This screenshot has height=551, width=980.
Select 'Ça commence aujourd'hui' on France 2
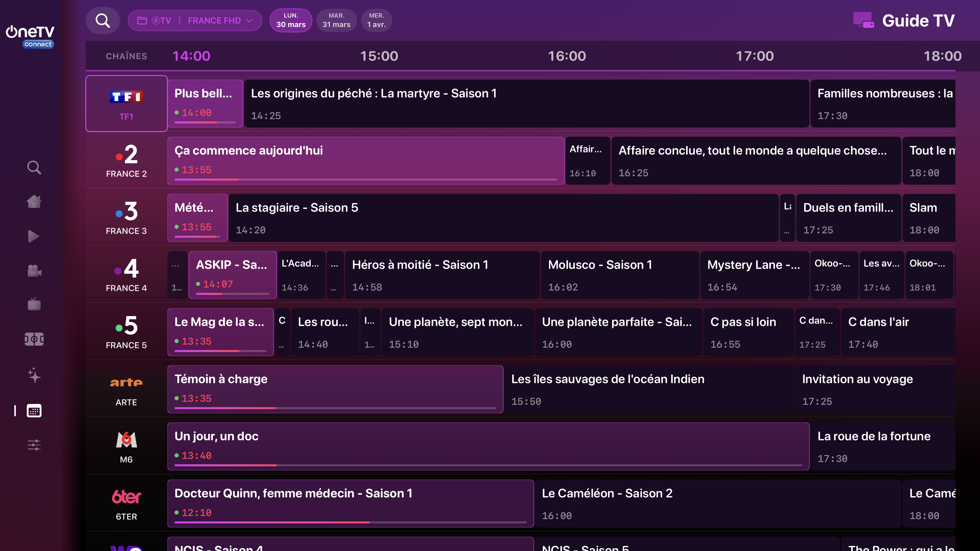click(x=365, y=161)
